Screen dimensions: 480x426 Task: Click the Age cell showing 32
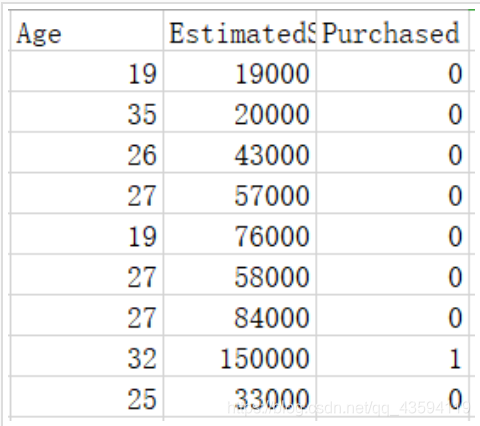87,356
